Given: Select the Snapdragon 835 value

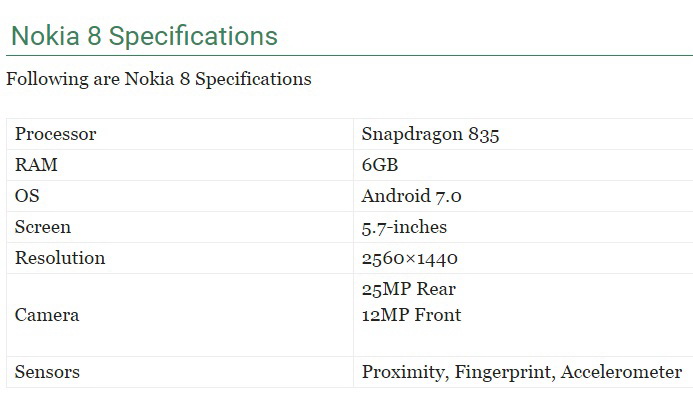Looking at the screenshot, I should tap(430, 135).
